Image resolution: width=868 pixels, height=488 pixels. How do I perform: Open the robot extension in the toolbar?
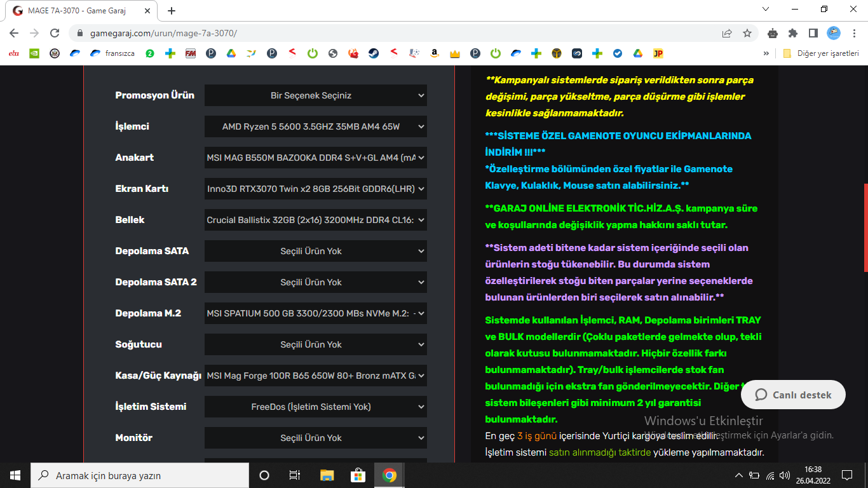click(x=773, y=33)
